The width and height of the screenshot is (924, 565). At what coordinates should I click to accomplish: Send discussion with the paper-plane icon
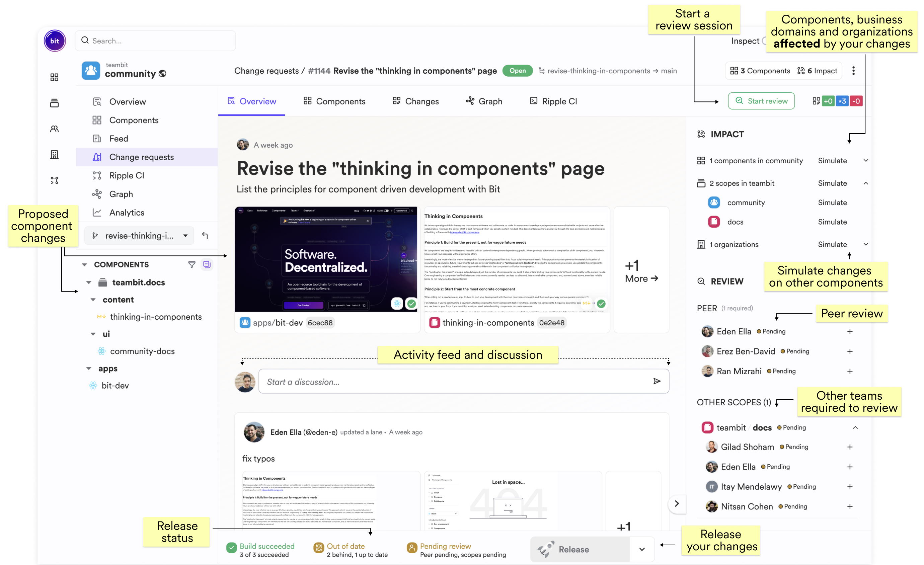(657, 381)
